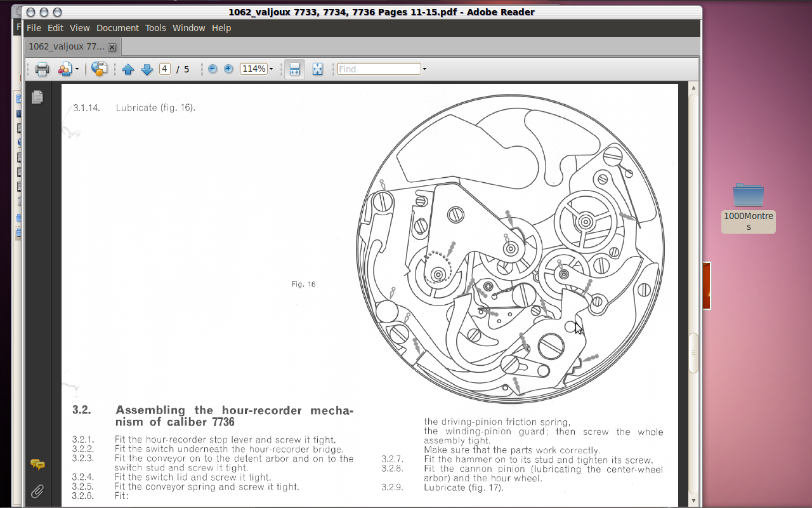This screenshot has width=812, height=508.
Task: Click line 'Fit the switch lid and screw'
Action: pyautogui.click(x=193, y=478)
